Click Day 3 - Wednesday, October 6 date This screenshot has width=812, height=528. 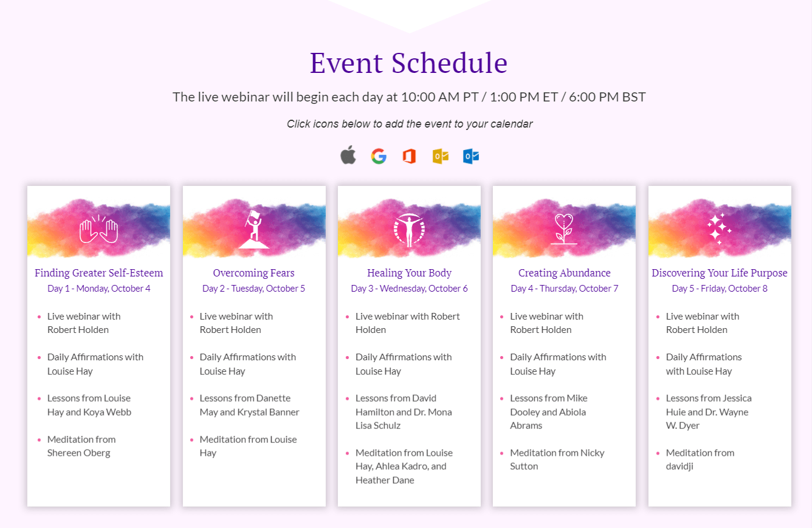409,289
